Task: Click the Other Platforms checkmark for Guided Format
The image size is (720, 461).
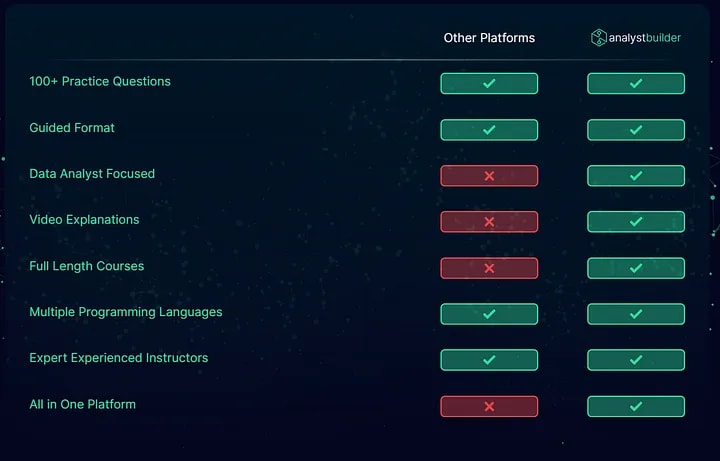Action: tap(489, 130)
